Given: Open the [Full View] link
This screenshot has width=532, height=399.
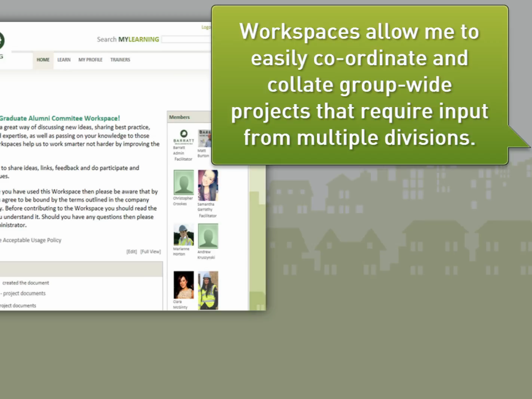Looking at the screenshot, I should [x=150, y=252].
